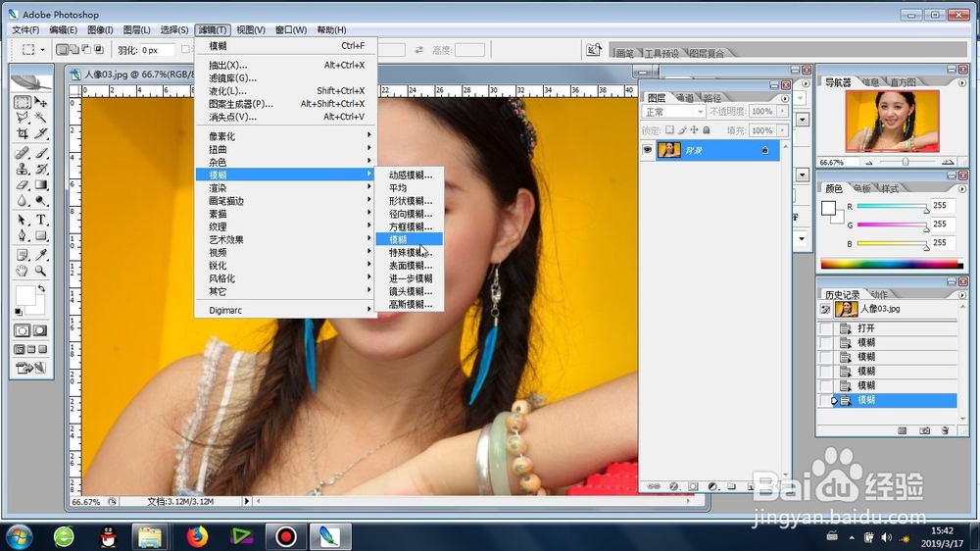
Task: Choose 高斯模糊 from blur submenu
Action: click(x=410, y=305)
